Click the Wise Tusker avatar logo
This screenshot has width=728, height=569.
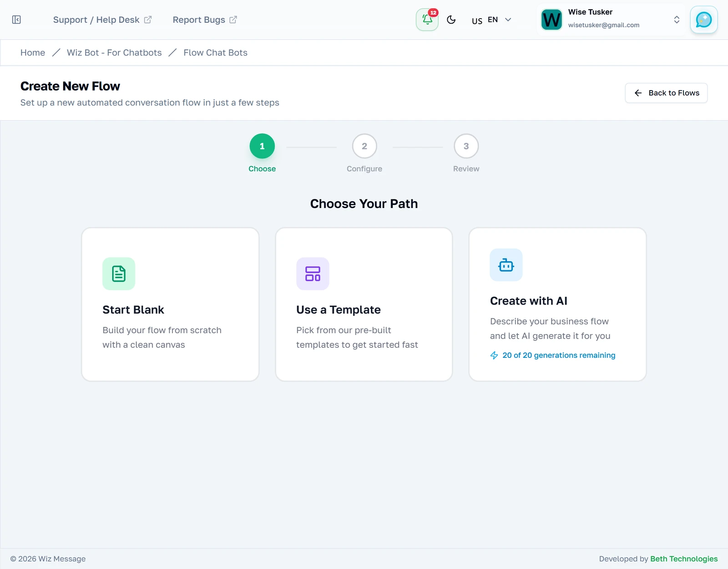tap(551, 20)
